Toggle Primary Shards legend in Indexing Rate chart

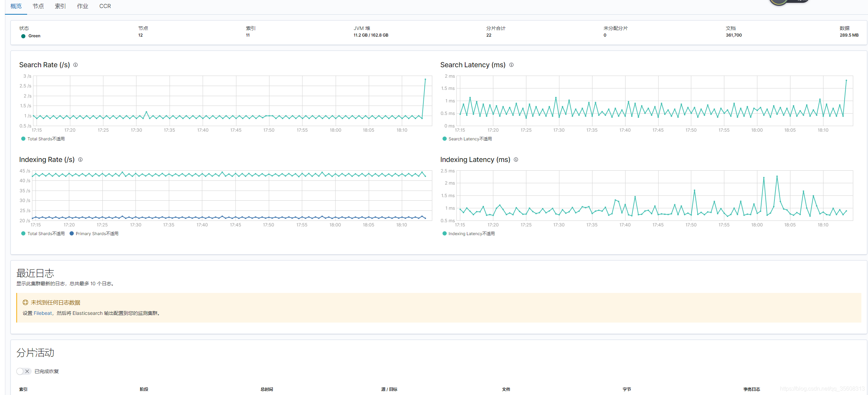[x=94, y=233]
